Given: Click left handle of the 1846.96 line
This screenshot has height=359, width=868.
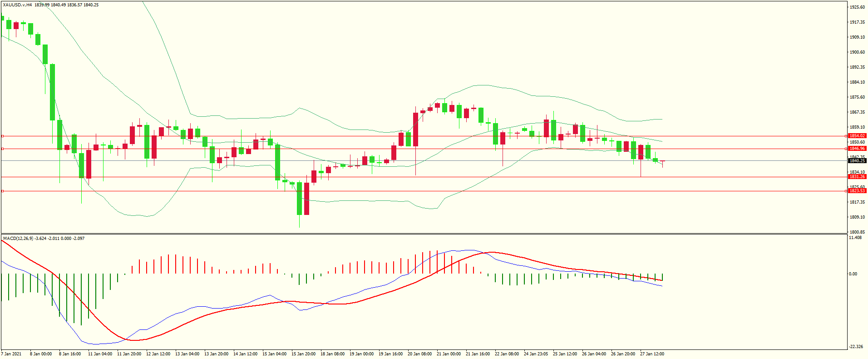Looking at the screenshot, I should tap(2, 149).
